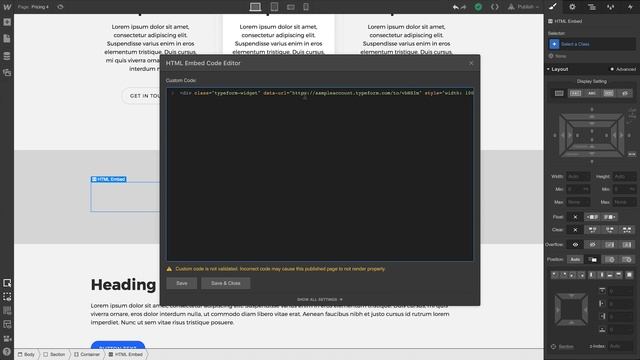Click the HTML Embed label on canvas
The image size is (640, 360).
[x=109, y=179]
